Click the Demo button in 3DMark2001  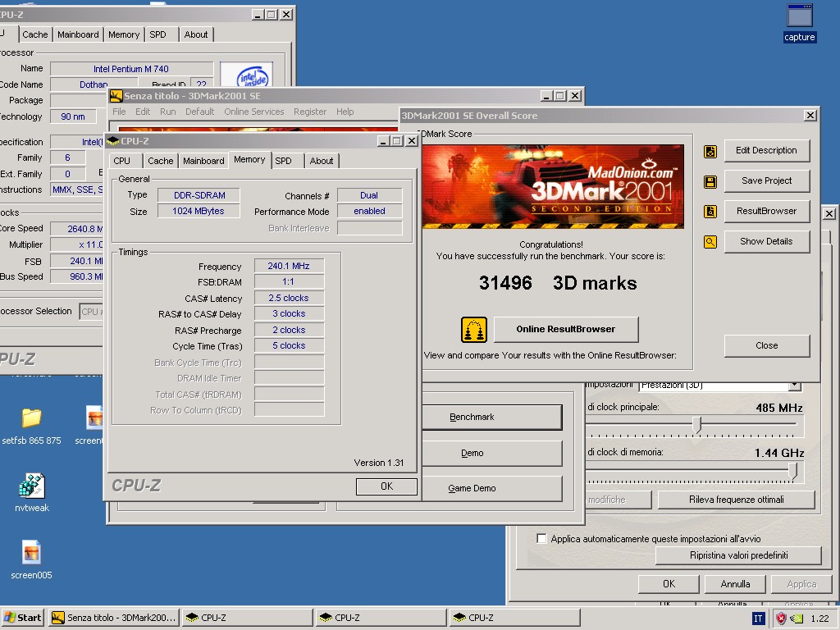tap(492, 453)
